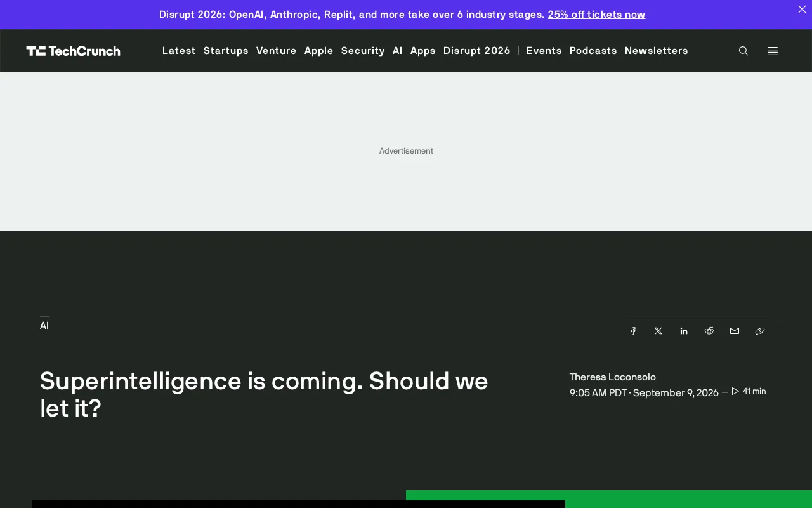Navigate to the Security section
Screen dimensions: 812x508
pyautogui.click(x=363, y=51)
